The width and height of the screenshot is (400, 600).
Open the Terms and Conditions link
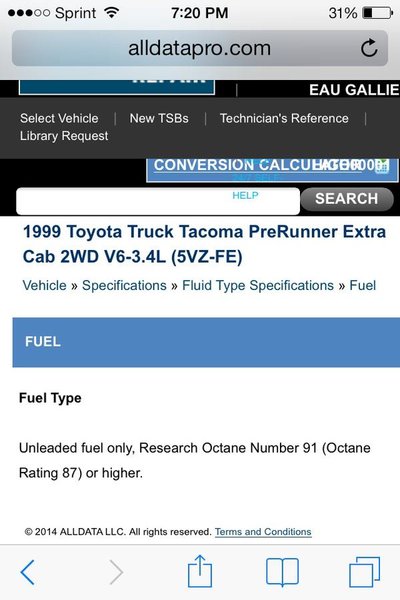(263, 532)
